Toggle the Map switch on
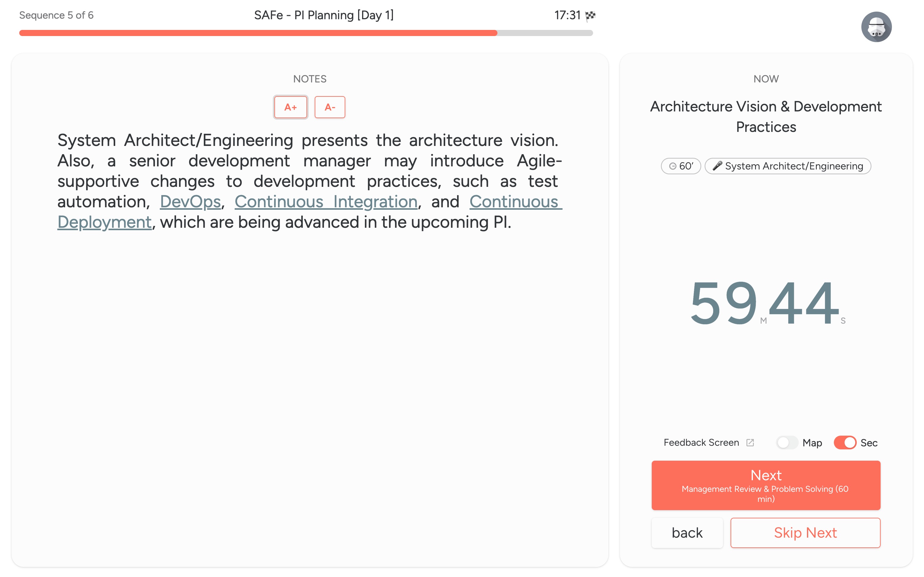924x577 pixels. pyautogui.click(x=787, y=442)
